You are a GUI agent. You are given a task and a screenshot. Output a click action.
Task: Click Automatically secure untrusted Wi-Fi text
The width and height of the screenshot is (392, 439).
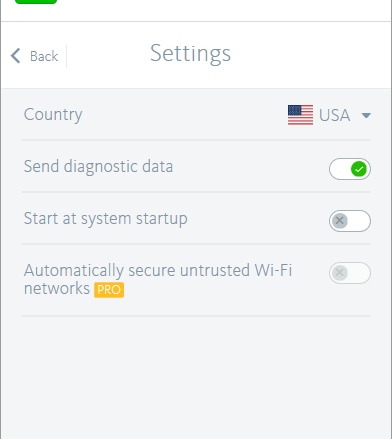point(158,270)
